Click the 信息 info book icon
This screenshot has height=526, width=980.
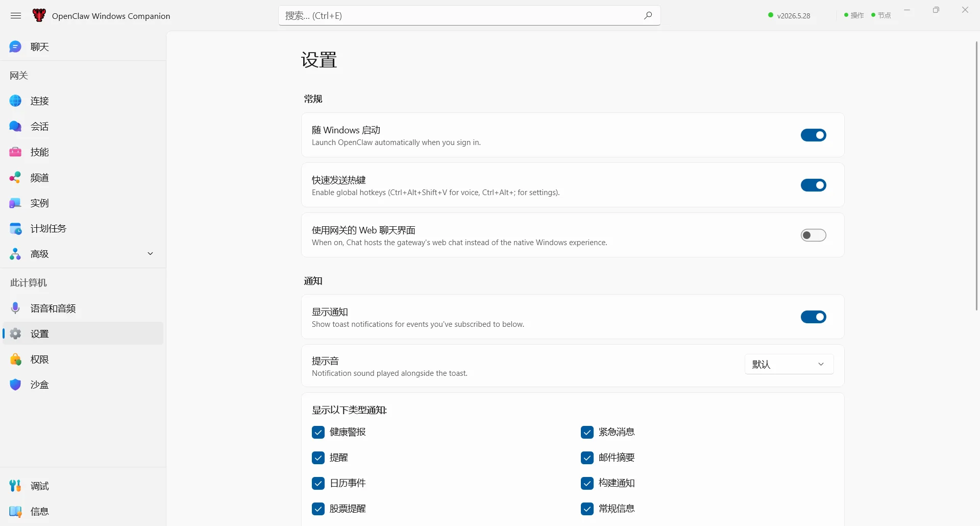pyautogui.click(x=15, y=512)
